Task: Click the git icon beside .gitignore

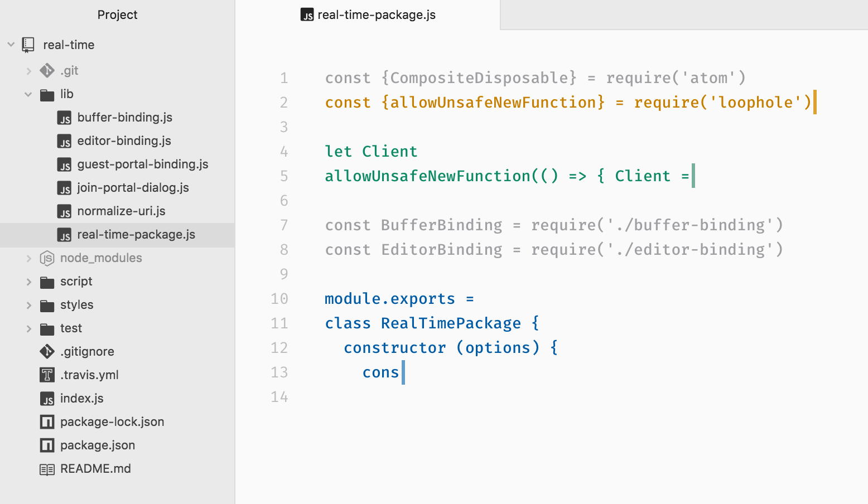Action: 47,351
